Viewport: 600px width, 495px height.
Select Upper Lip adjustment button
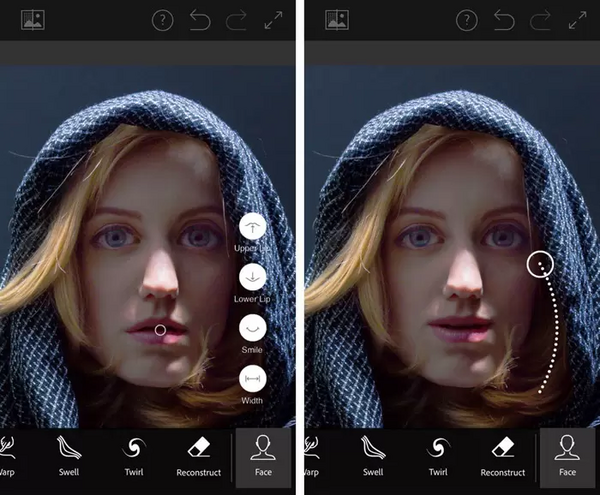pyautogui.click(x=253, y=227)
